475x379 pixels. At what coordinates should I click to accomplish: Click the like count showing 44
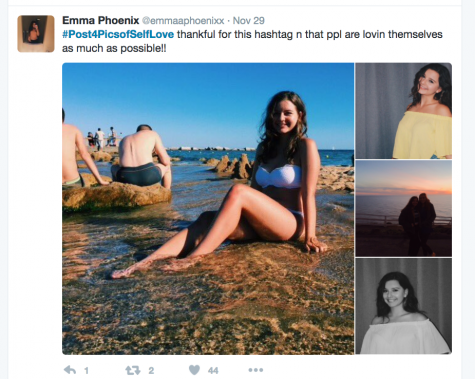pos(213,371)
